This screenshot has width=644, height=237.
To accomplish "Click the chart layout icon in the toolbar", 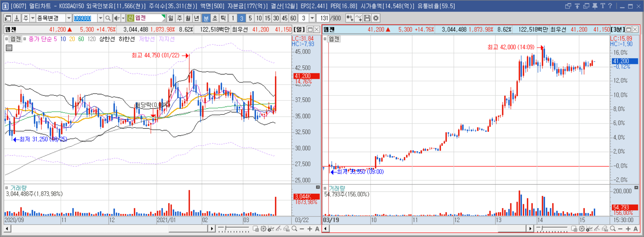I will 8,18.
